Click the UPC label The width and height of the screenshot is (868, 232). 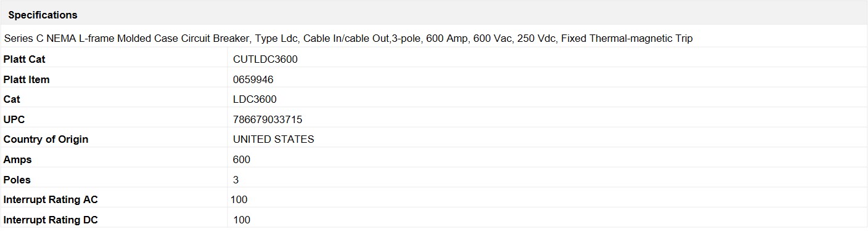point(14,119)
